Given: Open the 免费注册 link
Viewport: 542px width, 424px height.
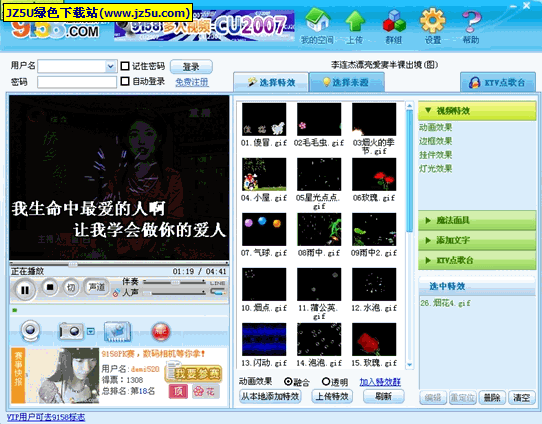Looking at the screenshot, I should pos(192,82).
